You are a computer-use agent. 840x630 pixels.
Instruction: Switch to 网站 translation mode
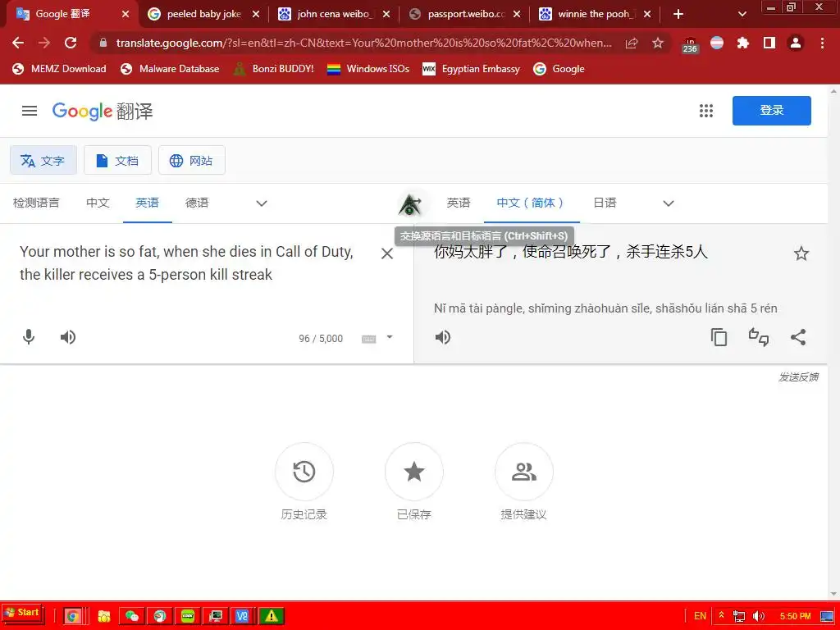tap(192, 160)
